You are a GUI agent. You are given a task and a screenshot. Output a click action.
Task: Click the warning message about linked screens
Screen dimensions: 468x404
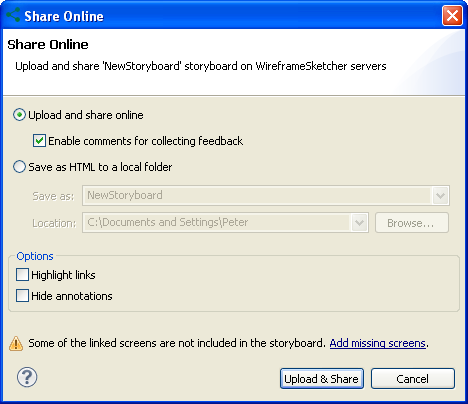177,343
